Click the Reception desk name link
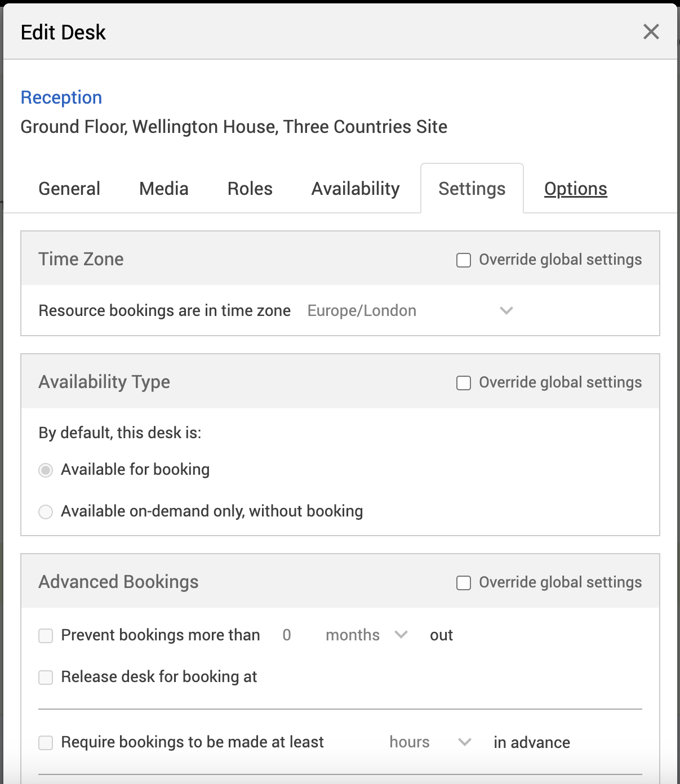 tap(61, 97)
